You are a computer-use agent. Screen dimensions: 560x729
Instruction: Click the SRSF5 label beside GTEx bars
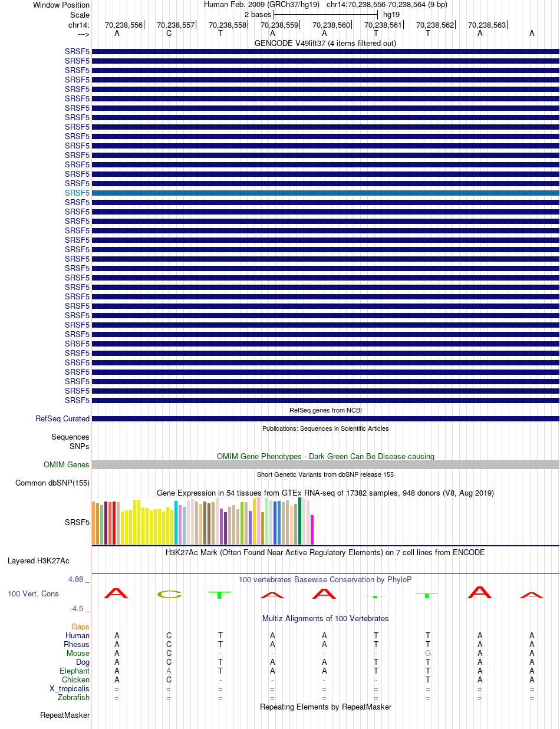(x=77, y=522)
